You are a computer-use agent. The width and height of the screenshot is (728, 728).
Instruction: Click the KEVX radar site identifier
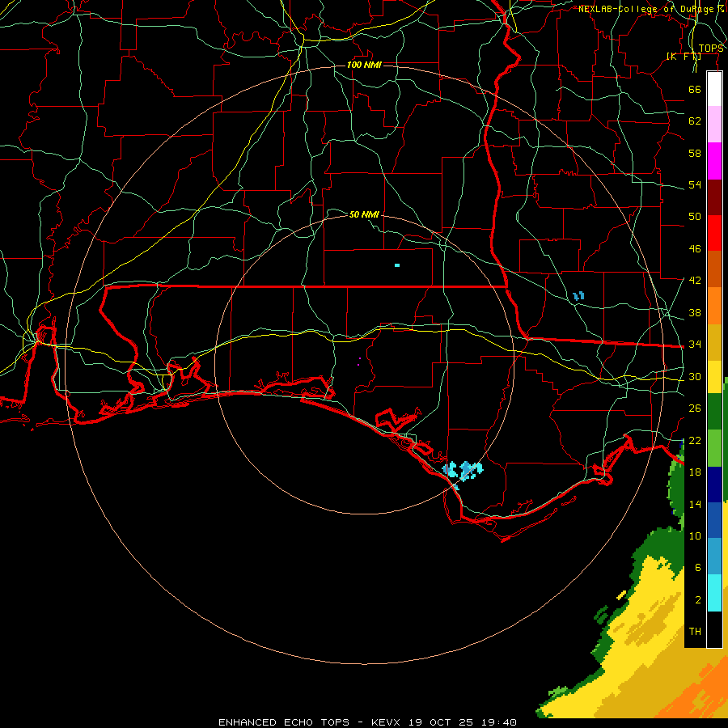(385, 722)
